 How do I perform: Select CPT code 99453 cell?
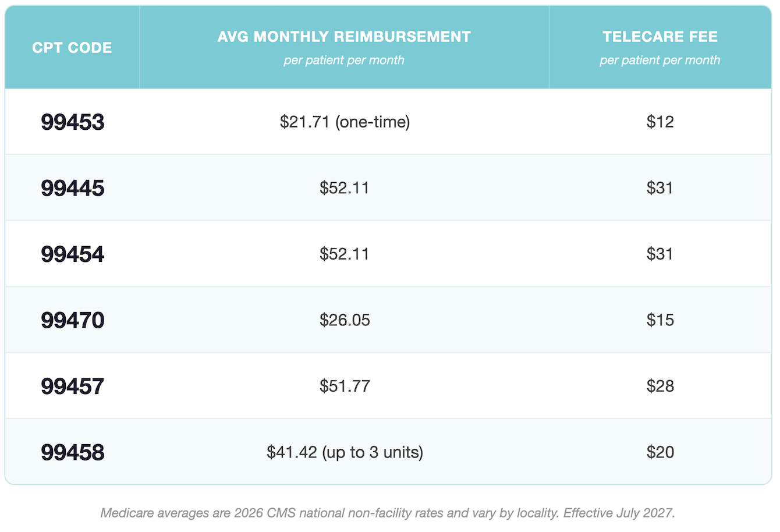[73, 122]
